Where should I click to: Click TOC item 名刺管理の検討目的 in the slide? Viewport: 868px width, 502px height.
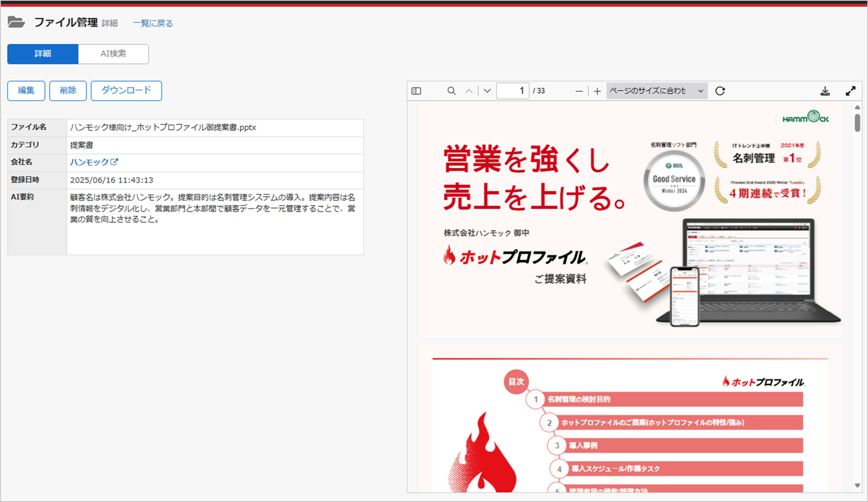click(x=579, y=399)
